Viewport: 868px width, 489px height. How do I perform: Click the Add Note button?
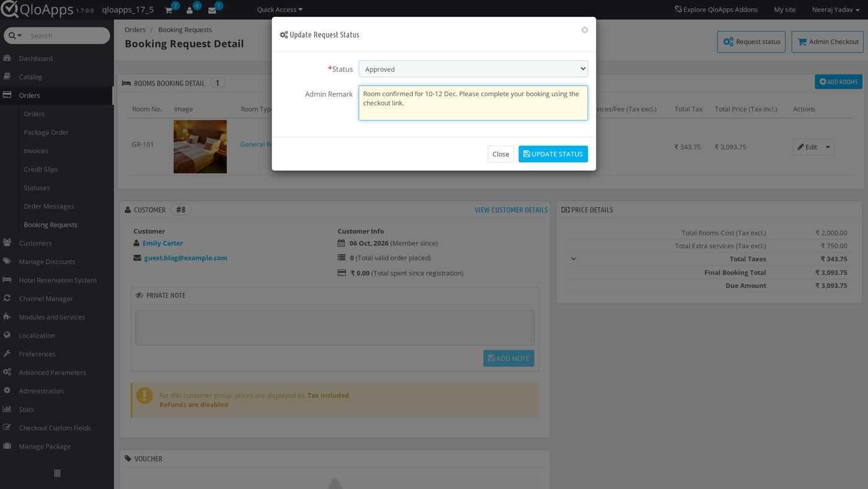pos(508,358)
